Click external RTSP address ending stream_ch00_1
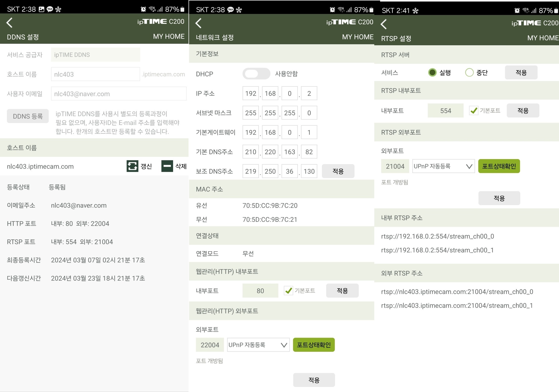Screen dimensions: 559x392 click(457, 306)
